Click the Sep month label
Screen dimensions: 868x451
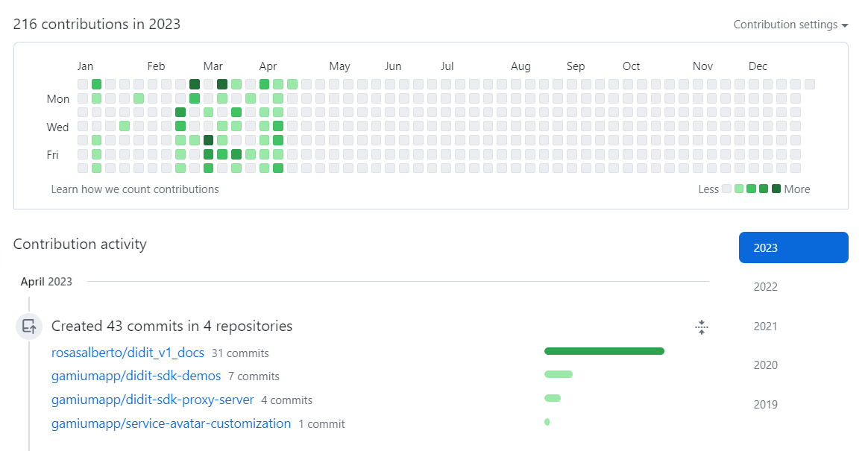click(576, 66)
